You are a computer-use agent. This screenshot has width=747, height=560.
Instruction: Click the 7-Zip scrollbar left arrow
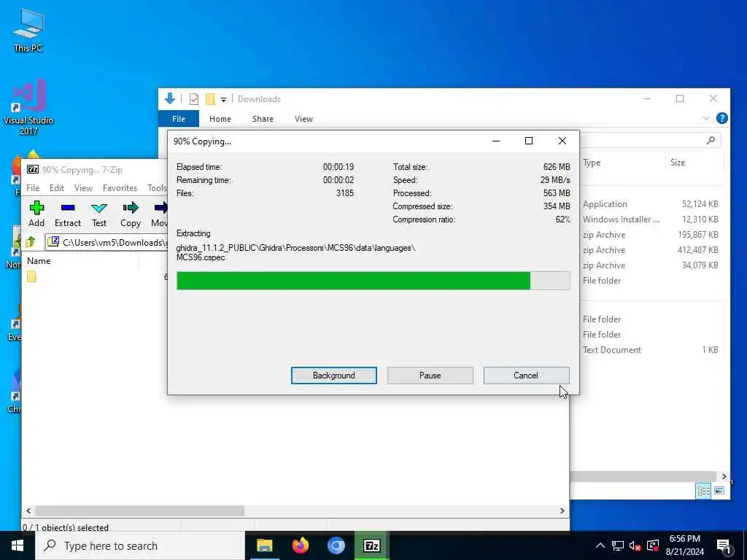point(28,510)
